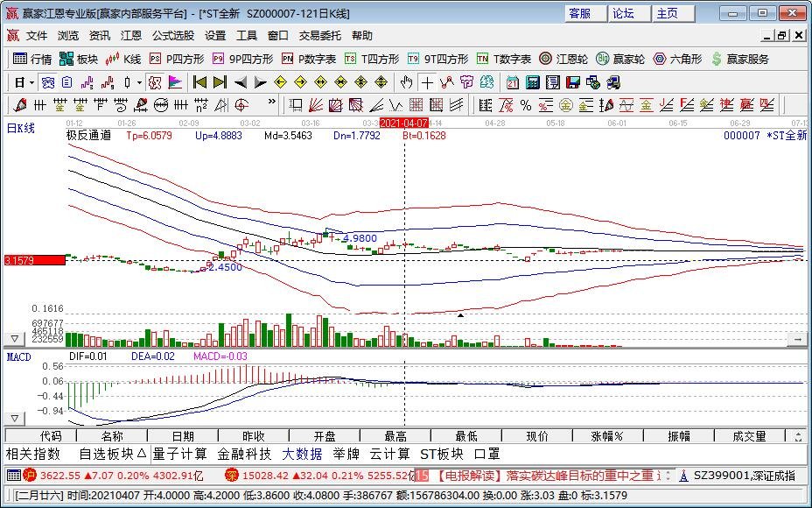The height and width of the screenshot is (508, 812).
Task: Open the 行情 quotes view
Action: (x=32, y=59)
